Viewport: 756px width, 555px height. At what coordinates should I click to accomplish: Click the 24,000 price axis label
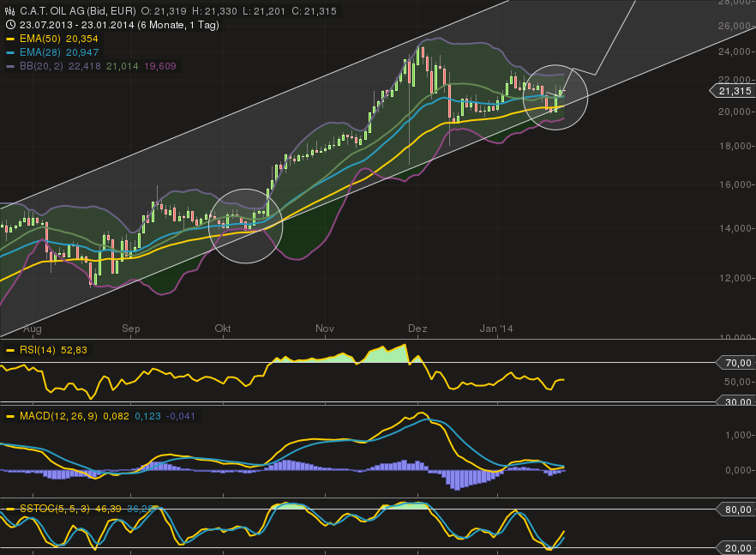point(735,51)
